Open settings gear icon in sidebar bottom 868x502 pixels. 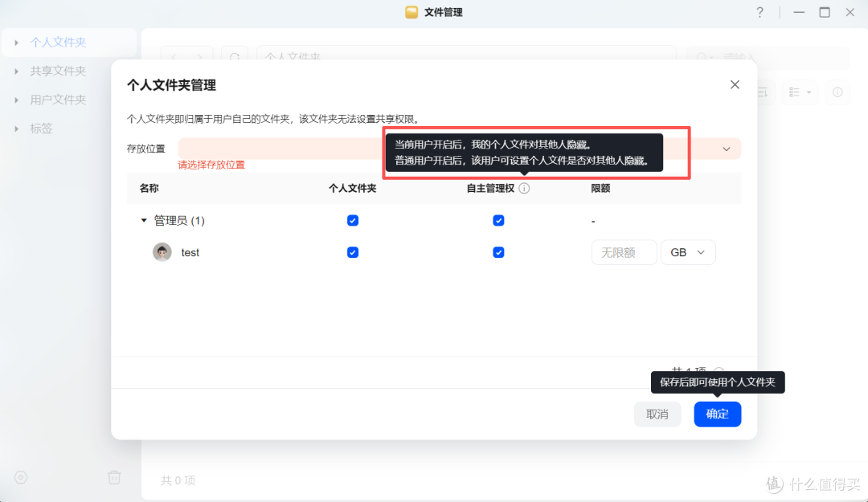[x=20, y=477]
